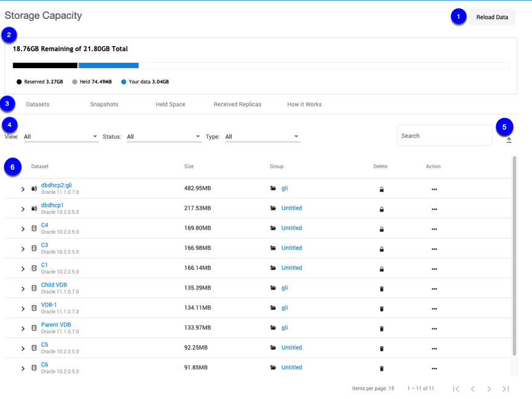This screenshot has width=532, height=399.
Task: Open the action menu for Child VDB
Action: coord(434,288)
